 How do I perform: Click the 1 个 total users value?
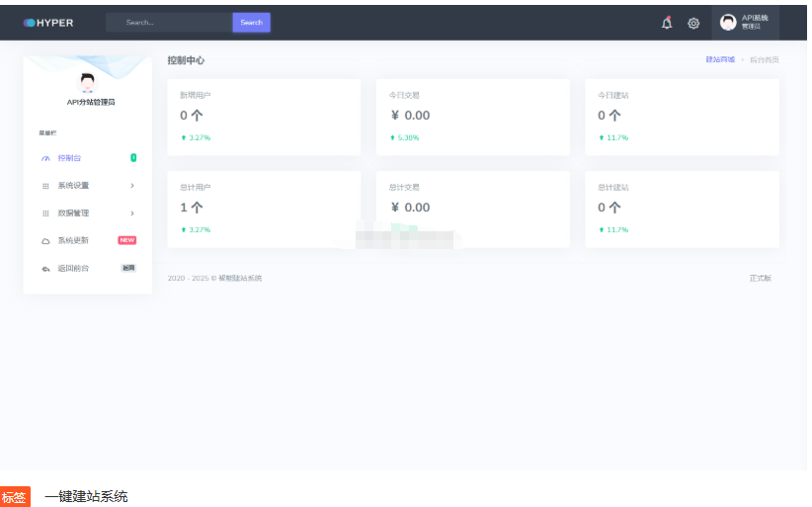(192, 208)
